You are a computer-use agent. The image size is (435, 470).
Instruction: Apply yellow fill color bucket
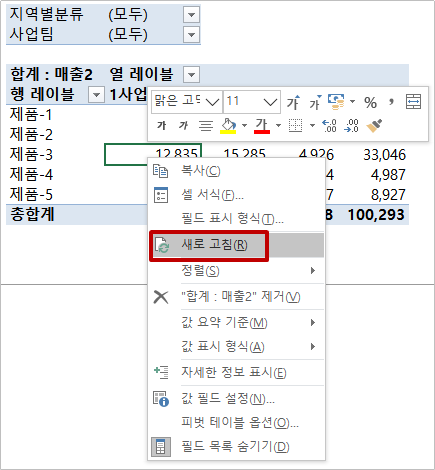(x=228, y=126)
